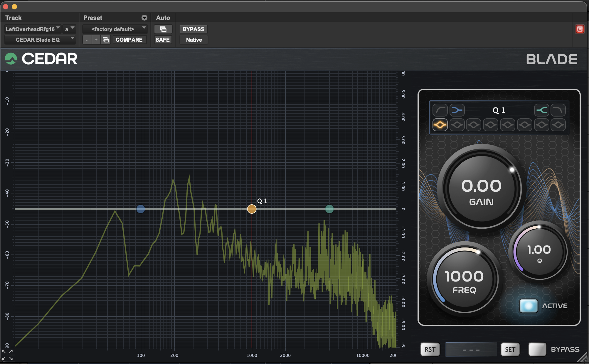This screenshot has height=364, width=589.
Task: Click the GAIN knob showing 0.00
Action: pyautogui.click(x=481, y=188)
